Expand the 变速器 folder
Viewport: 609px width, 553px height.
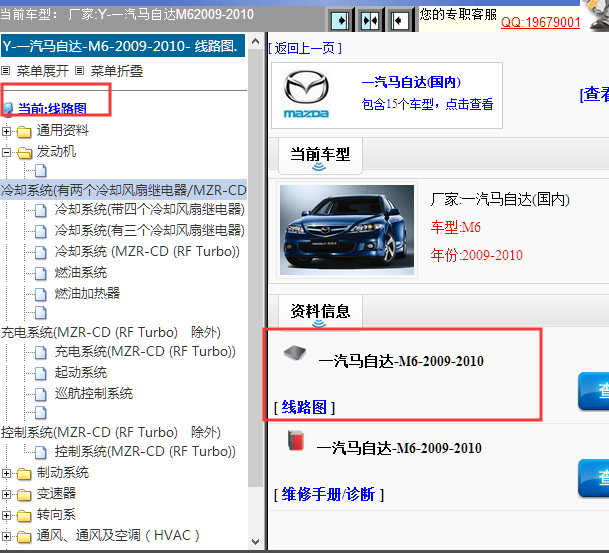tap(6, 494)
